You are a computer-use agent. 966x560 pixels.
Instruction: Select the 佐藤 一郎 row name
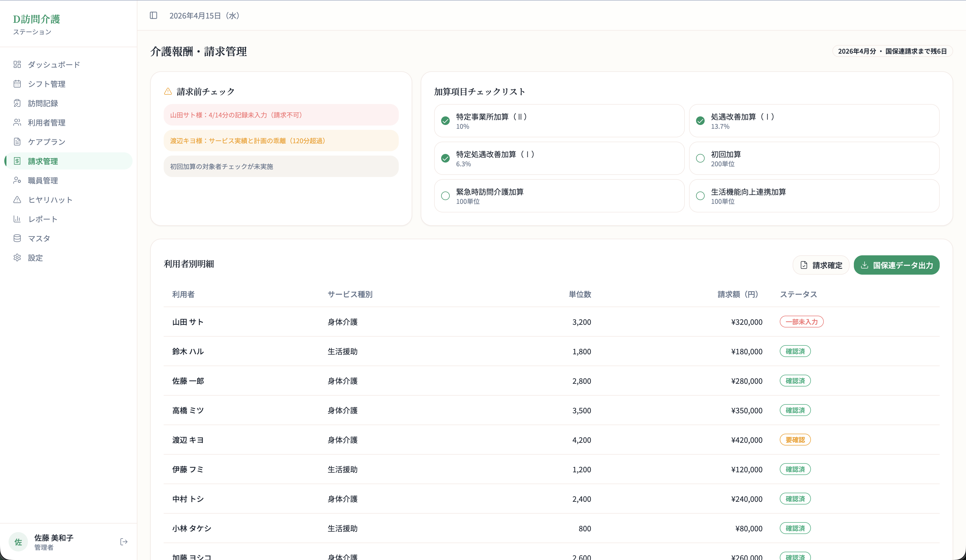(x=188, y=381)
